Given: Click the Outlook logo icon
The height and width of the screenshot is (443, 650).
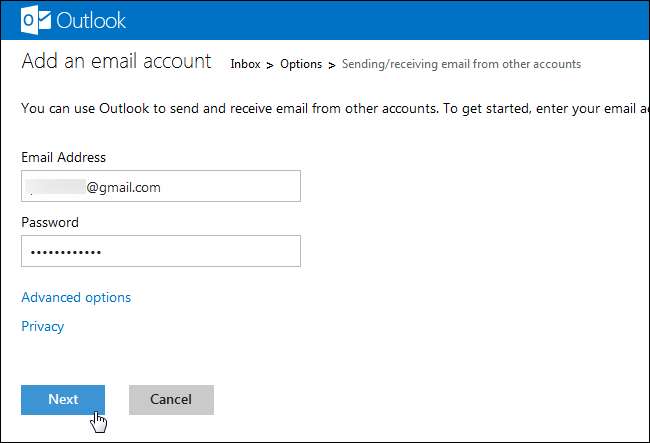Looking at the screenshot, I should coord(36,19).
